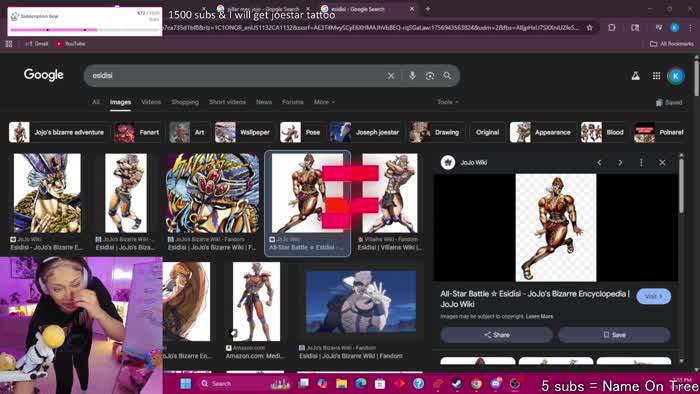Viewport: 700px width, 394px height.
Task: Open Google Lens image search icon
Action: (429, 76)
